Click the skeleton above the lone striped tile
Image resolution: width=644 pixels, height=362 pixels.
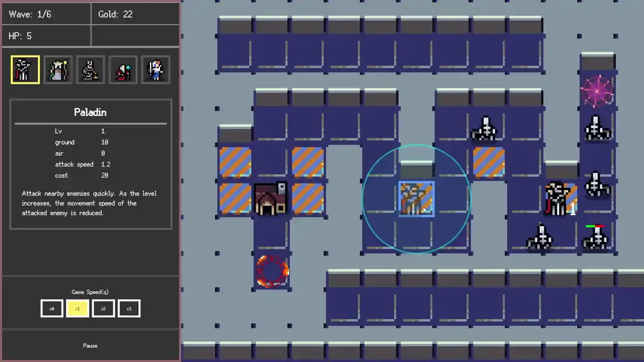pos(485,129)
